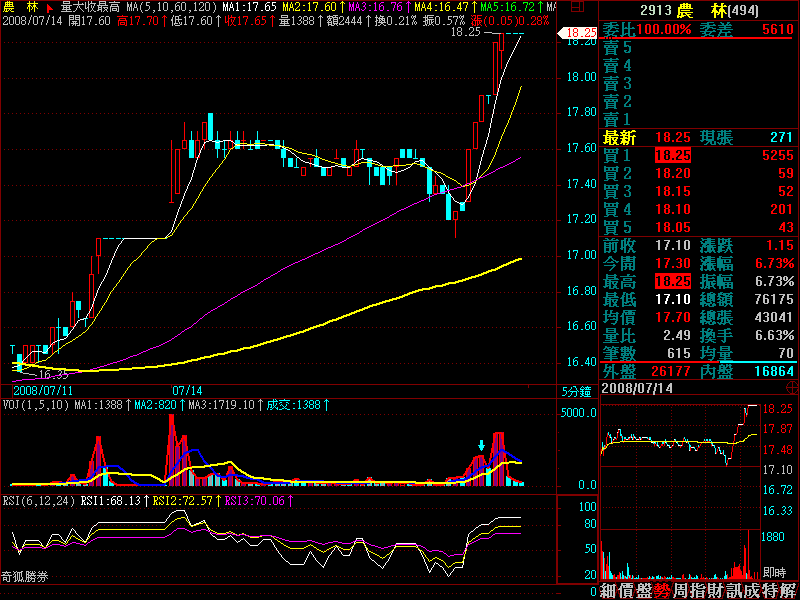800x600 pixels.
Task: Open the 周 tab
Action: pyautogui.click(x=681, y=591)
